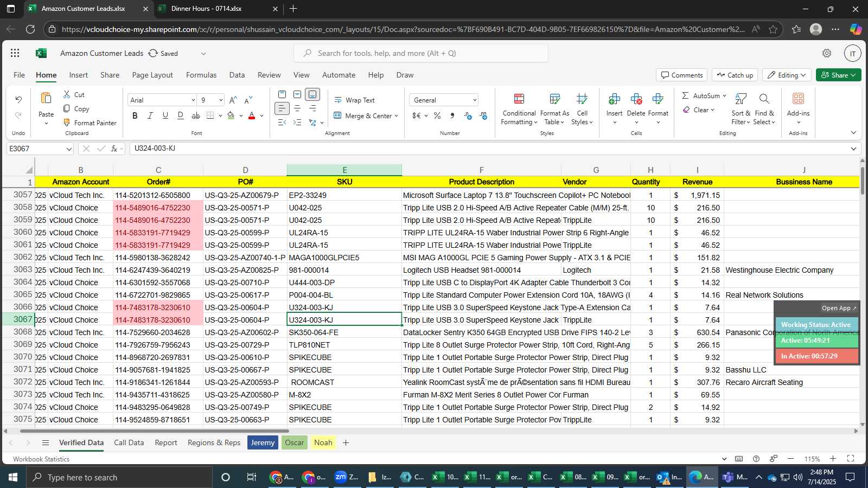Screen dimensions: 868x488
Task: Open the all-sheets list icon
Action: pyautogui.click(x=46, y=442)
